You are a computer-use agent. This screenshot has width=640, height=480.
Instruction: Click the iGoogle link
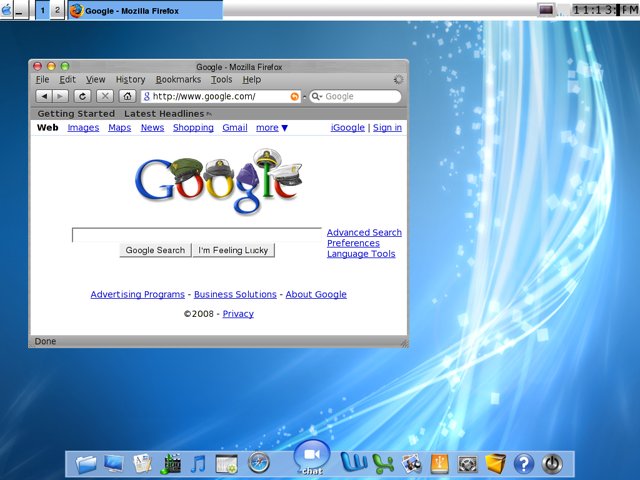347,128
